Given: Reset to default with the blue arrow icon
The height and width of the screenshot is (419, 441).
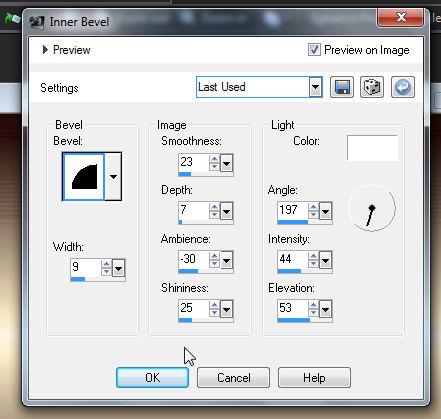Looking at the screenshot, I should (x=403, y=87).
